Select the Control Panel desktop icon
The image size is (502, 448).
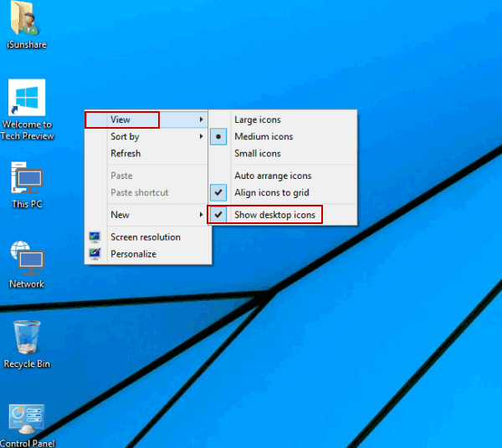click(27, 420)
